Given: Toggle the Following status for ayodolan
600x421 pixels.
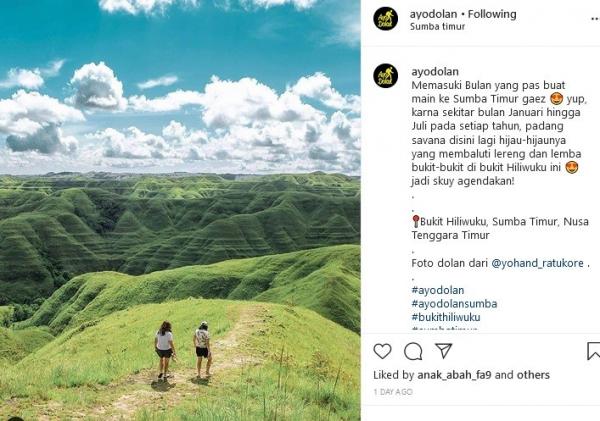Looking at the screenshot, I should (492, 14).
